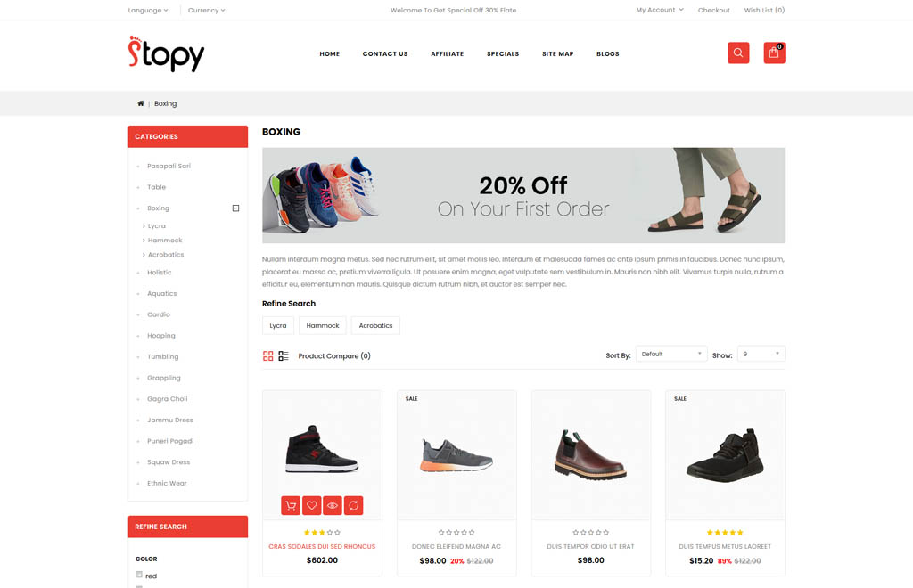Open the Sort By Default dropdown
This screenshot has width=913, height=588.
click(x=671, y=354)
